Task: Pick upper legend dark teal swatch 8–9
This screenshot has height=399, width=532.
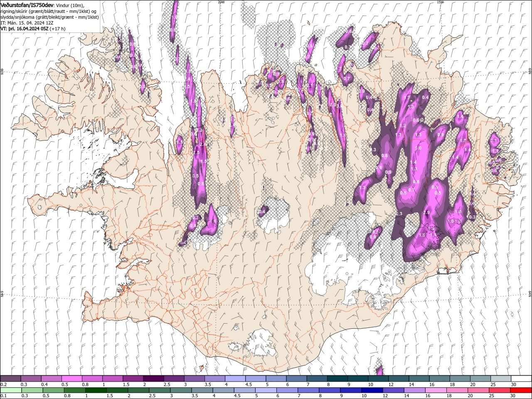Action: [337, 379]
